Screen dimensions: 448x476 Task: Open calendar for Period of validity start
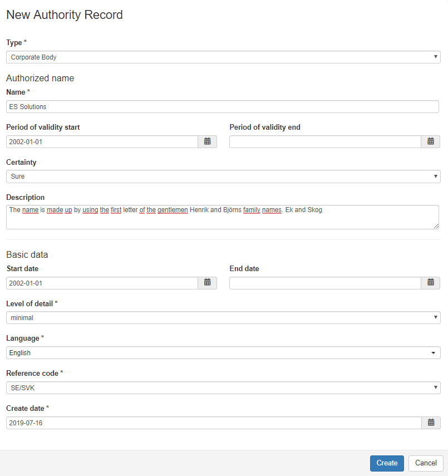click(208, 142)
